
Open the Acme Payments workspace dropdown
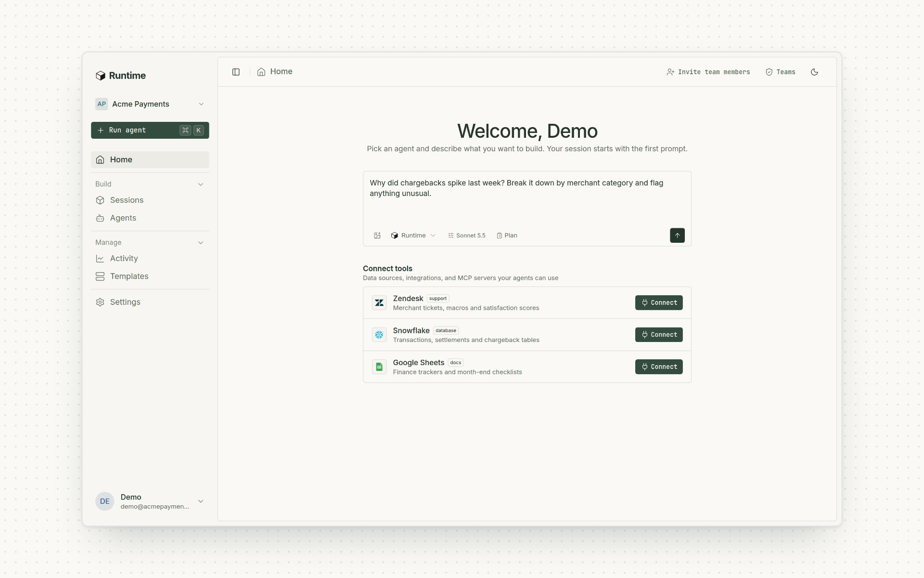[x=150, y=104]
